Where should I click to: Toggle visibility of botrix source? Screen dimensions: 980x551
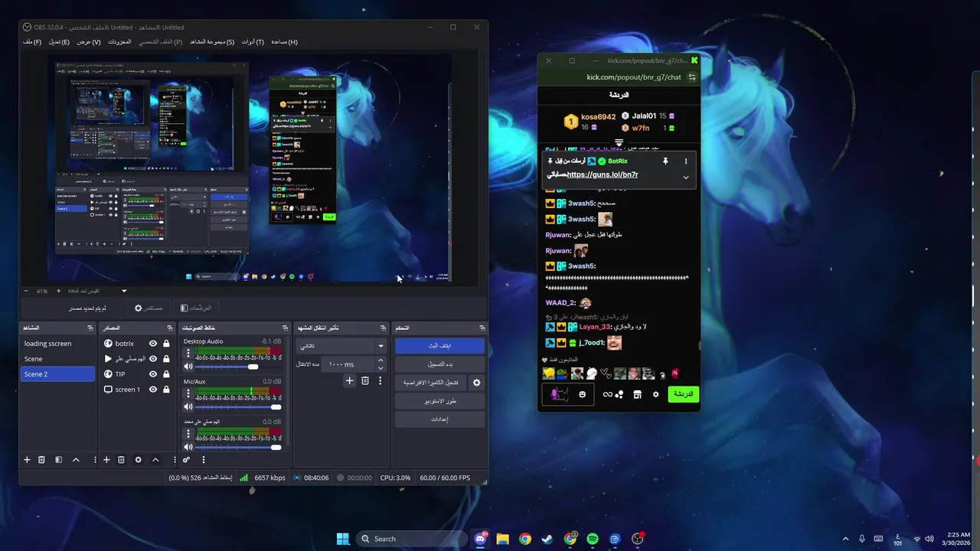153,344
